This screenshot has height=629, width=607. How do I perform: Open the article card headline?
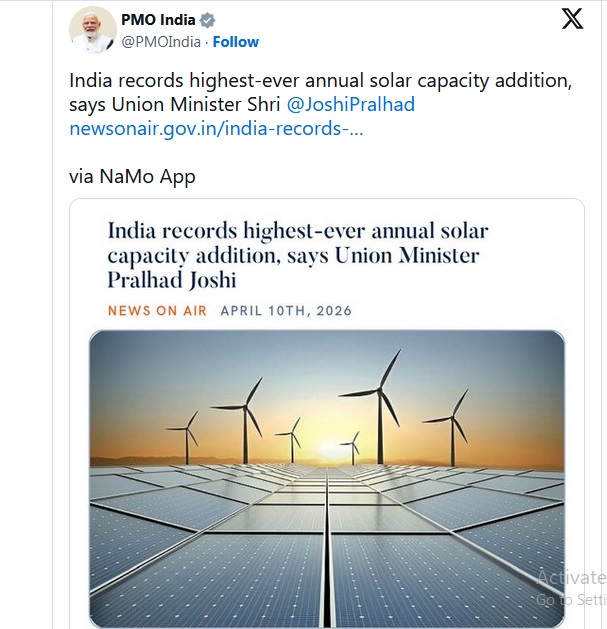[x=298, y=243]
